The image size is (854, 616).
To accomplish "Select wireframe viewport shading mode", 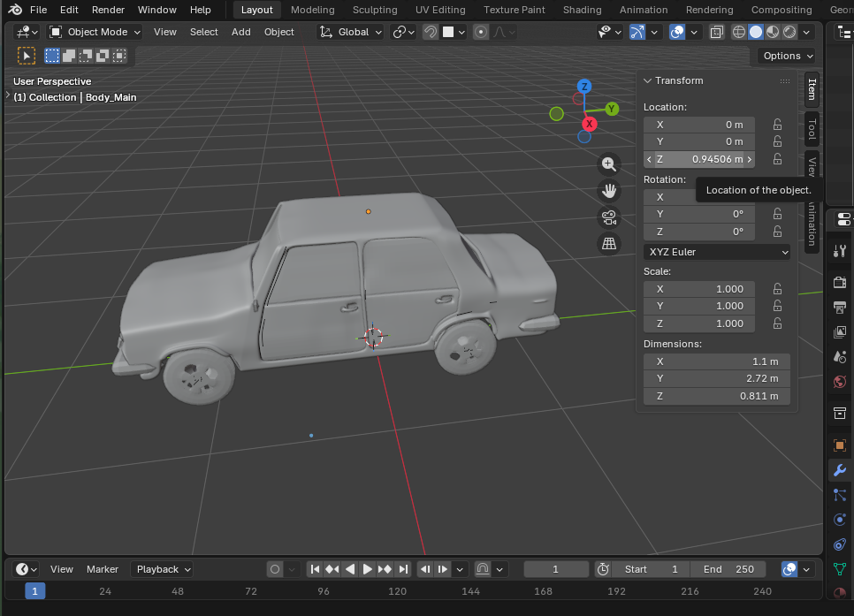I will point(739,32).
